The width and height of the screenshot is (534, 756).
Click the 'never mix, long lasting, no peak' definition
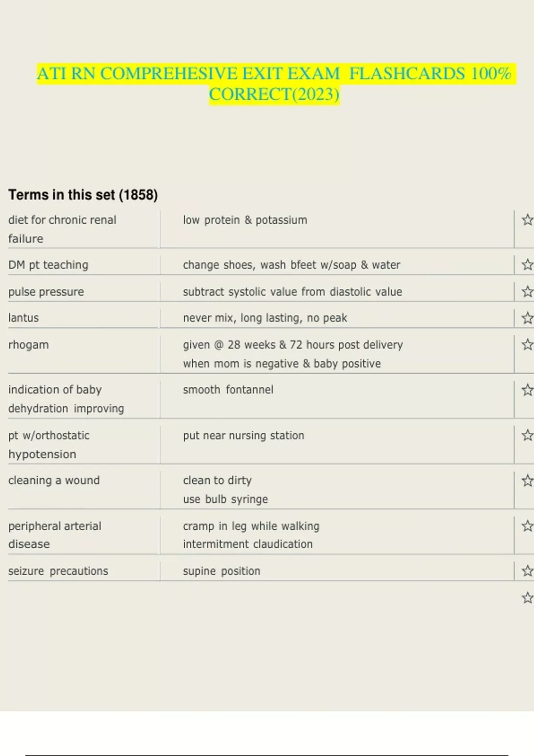265,318
